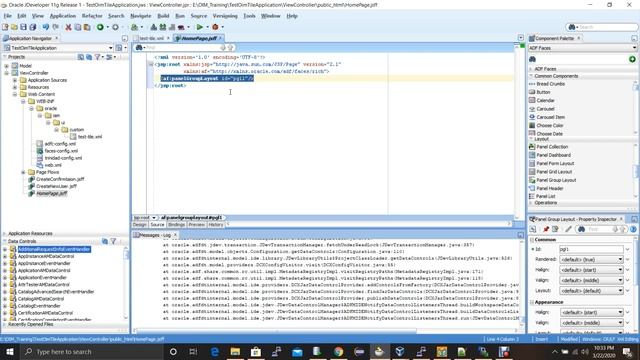Click the green Back navigation icon
This screenshot has height=360, width=640.
pyautogui.click(x=100, y=27)
